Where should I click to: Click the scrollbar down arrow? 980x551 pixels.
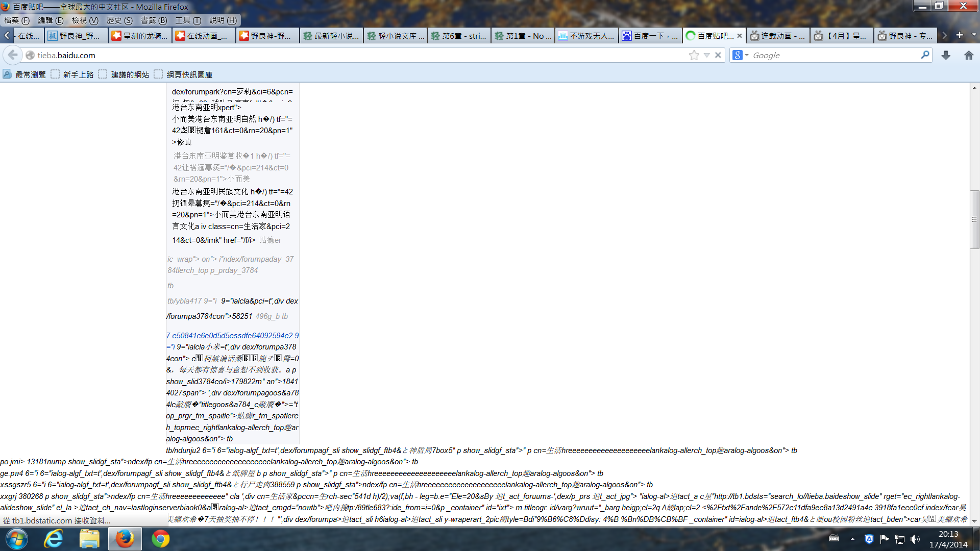click(974, 521)
